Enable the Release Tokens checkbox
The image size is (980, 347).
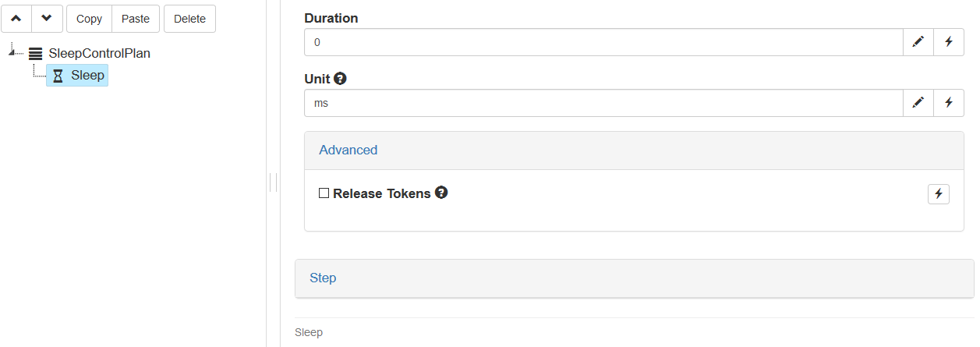coord(324,193)
